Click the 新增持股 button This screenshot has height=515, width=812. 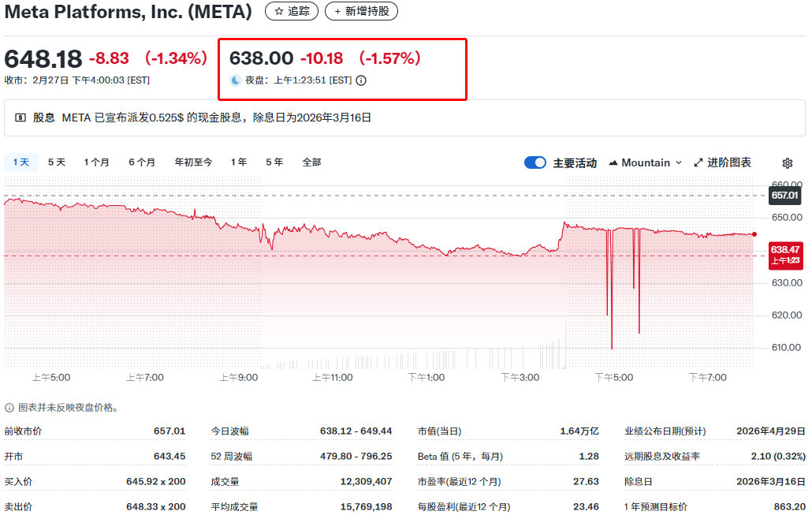(361, 11)
